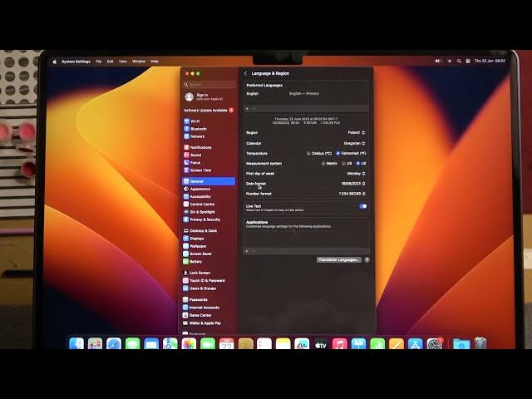Open Screen Time in the sidebar
Screen dimensions: 532x399
click(x=197, y=170)
